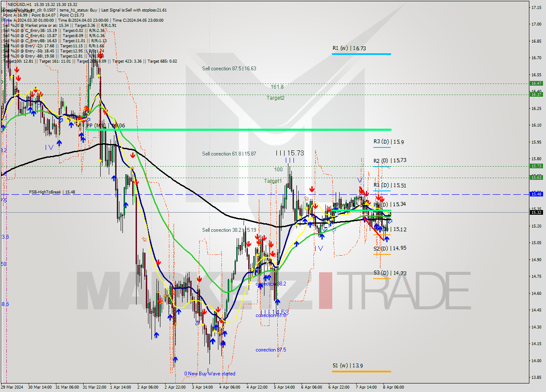The width and height of the screenshot is (546, 392).
Task: Select the S3 (D) | 14.73 label
Action: point(389,273)
